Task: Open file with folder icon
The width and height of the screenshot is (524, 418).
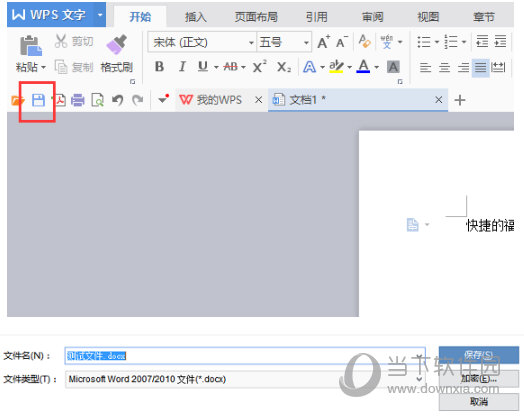Action: 17,100
